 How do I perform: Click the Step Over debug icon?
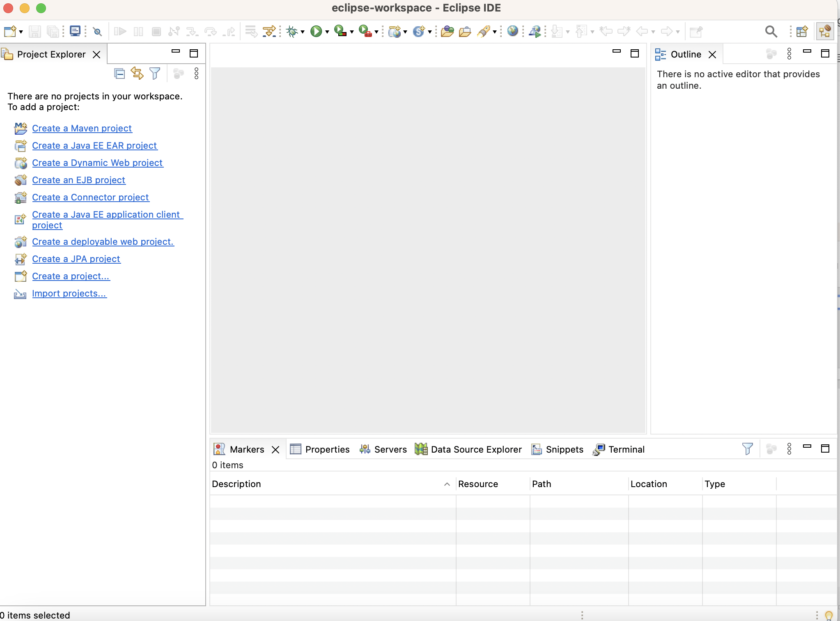[x=210, y=31]
